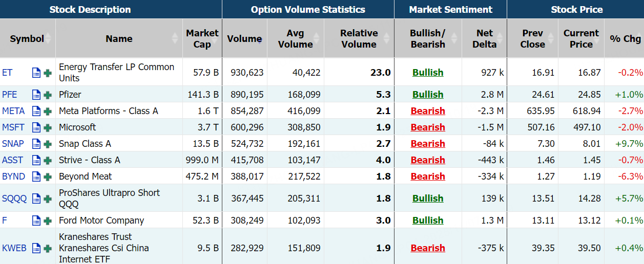The height and width of the screenshot is (264, 644).
Task: Sort by the Relative Volume column header
Action: (x=359, y=39)
